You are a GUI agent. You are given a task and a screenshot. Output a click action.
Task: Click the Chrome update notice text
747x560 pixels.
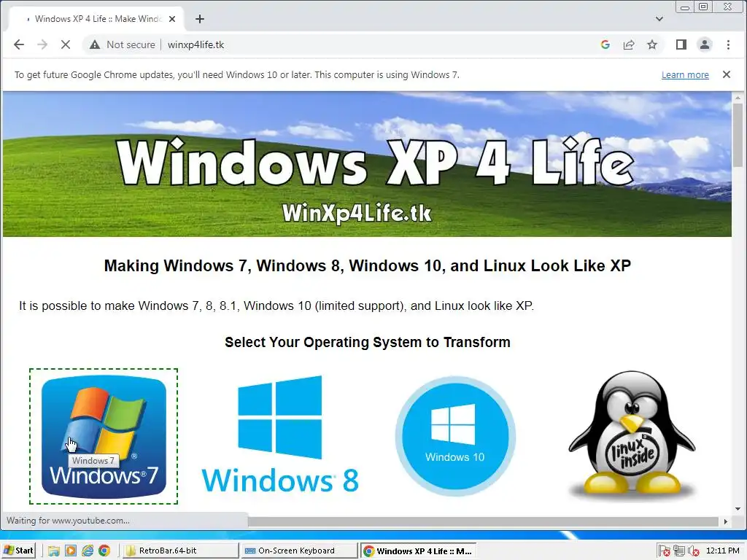point(237,75)
